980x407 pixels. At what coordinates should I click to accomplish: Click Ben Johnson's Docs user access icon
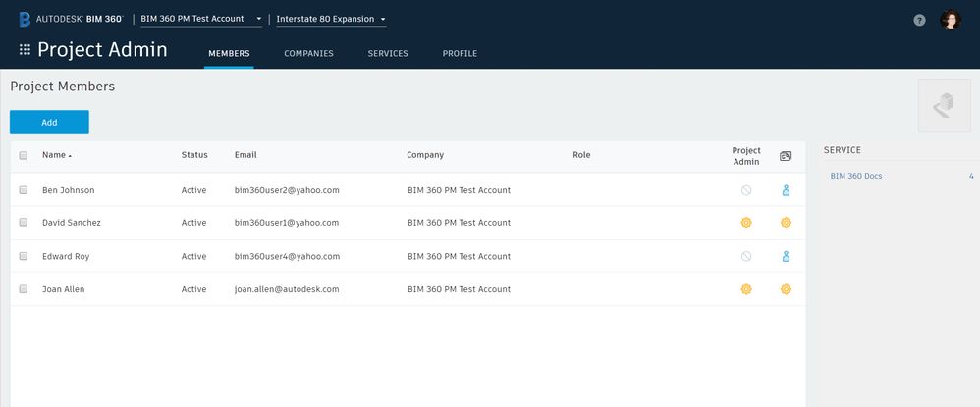pos(787,190)
